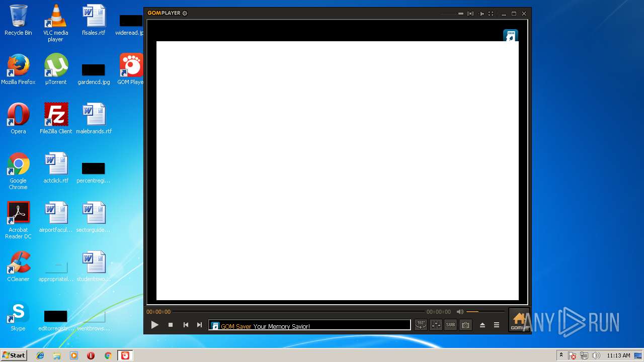Image resolution: width=644 pixels, height=362 pixels.
Task: Select the flsales.rtf document
Action: coord(94,20)
